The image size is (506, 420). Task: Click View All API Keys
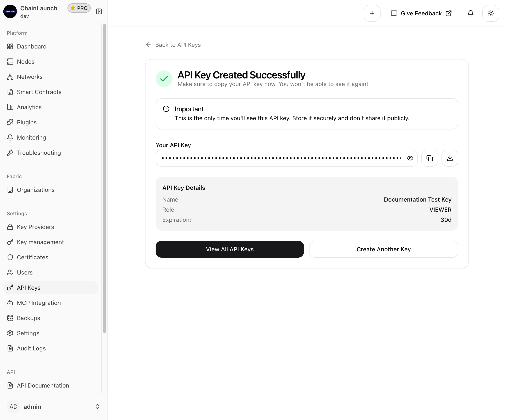[230, 249]
